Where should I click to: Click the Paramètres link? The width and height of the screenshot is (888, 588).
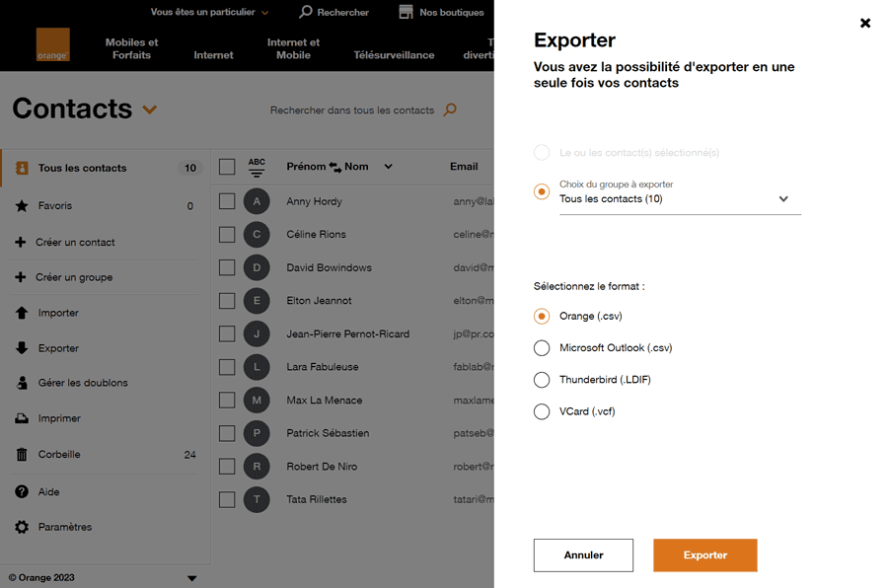click(x=65, y=527)
